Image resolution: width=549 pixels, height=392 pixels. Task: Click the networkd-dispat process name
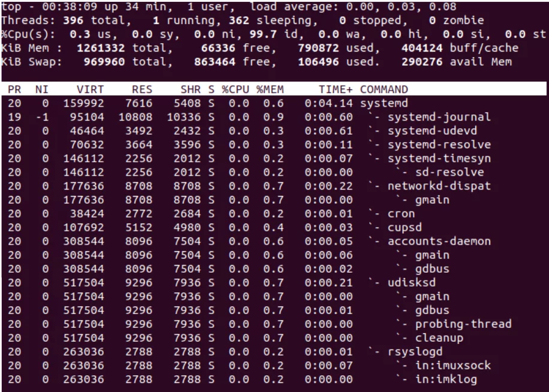tap(439, 186)
